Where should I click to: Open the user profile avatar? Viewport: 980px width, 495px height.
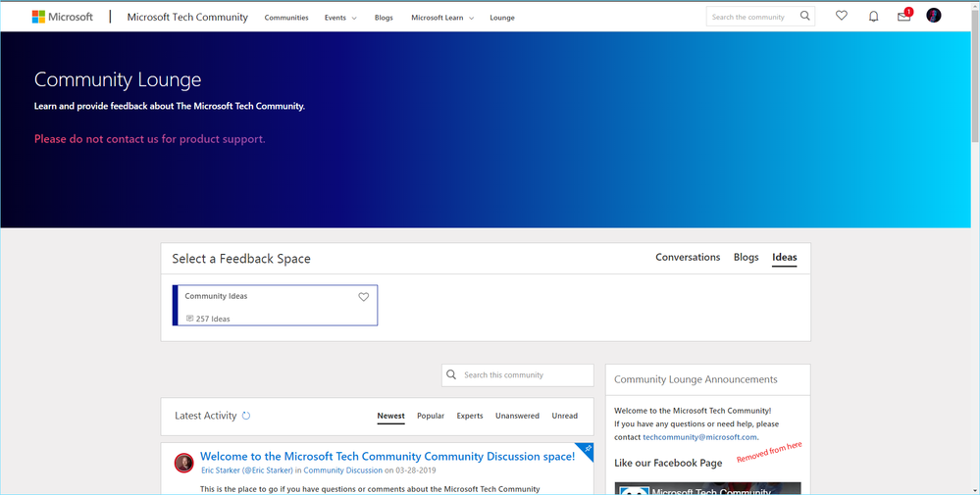click(x=933, y=16)
